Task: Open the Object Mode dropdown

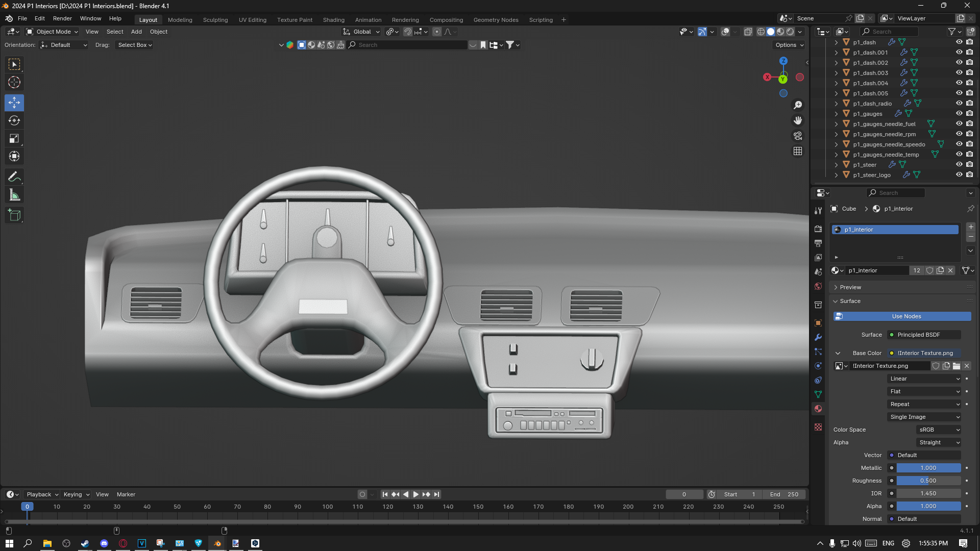Action: click(52, 32)
